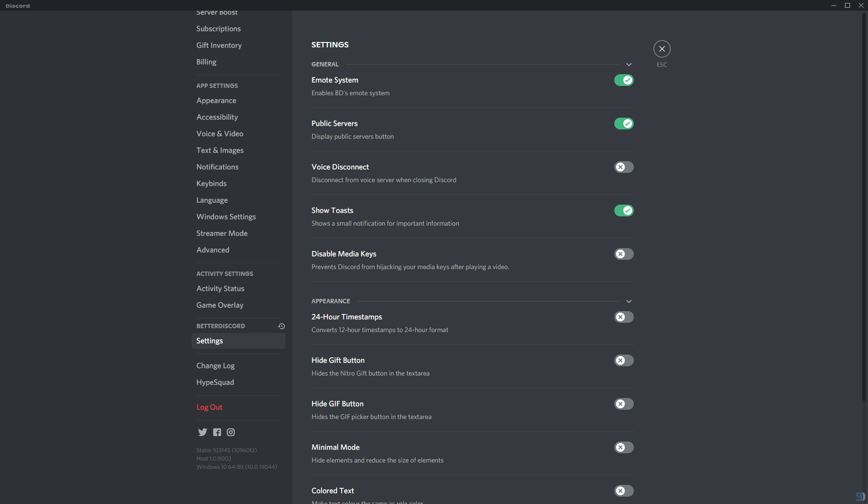The width and height of the screenshot is (868, 504).
Task: Open BetterDiscord's Facebook page
Action: click(217, 432)
